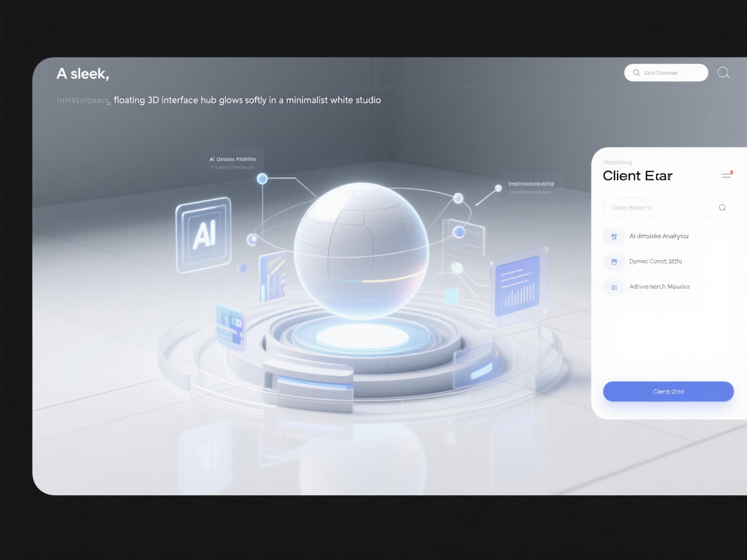Click the central white sphere
This screenshot has width=747, height=560.
point(361,249)
